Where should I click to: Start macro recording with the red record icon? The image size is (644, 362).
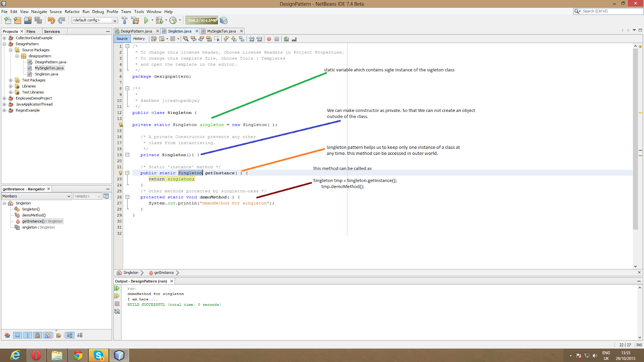tap(268, 39)
